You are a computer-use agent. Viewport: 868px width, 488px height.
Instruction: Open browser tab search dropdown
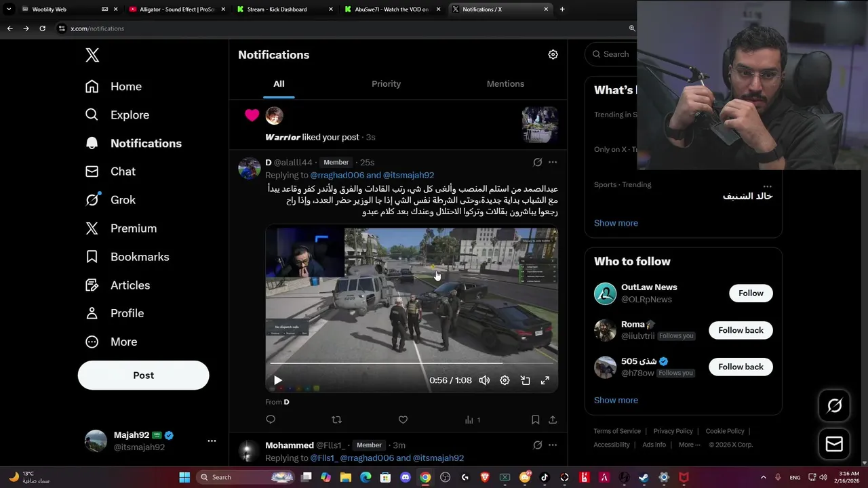8,9
